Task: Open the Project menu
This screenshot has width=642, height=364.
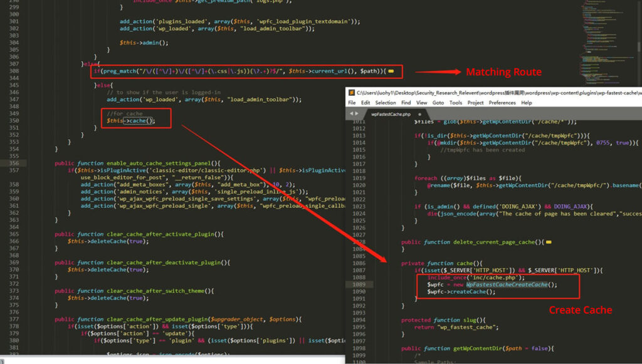Action: point(475,103)
